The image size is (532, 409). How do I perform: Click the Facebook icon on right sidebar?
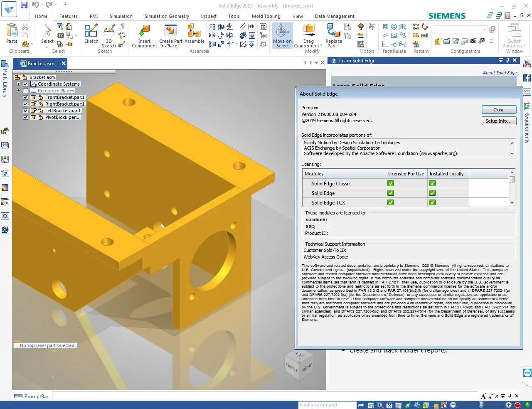tap(527, 78)
